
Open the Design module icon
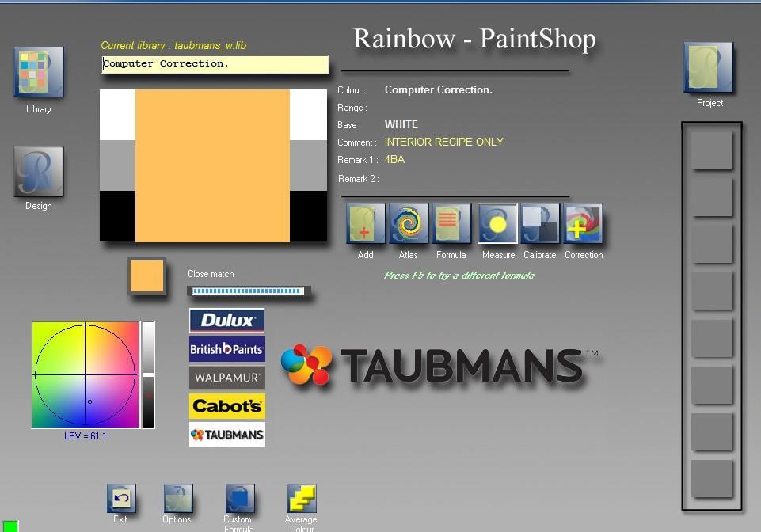click(39, 171)
